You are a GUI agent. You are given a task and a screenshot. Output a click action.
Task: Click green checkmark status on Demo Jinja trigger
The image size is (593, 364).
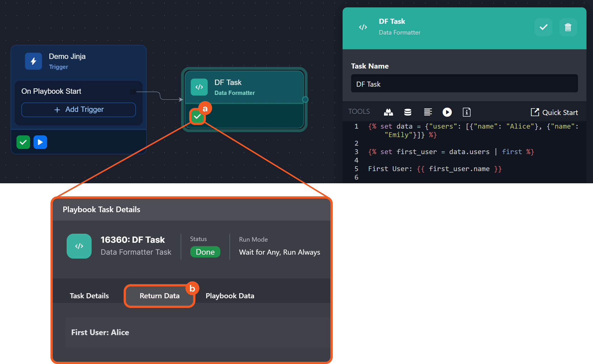23,142
